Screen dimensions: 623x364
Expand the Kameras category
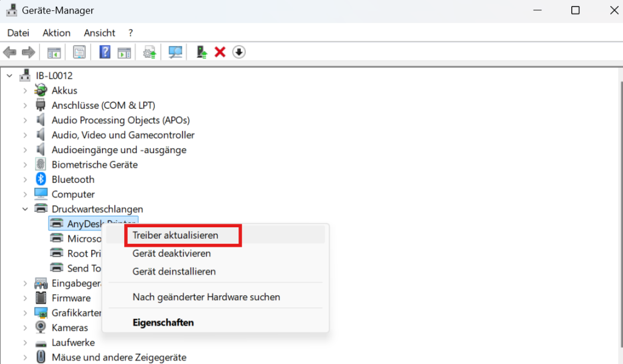tap(25, 328)
